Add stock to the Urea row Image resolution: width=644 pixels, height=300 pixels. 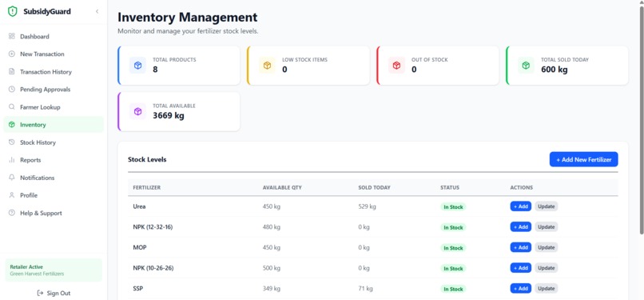coord(521,206)
